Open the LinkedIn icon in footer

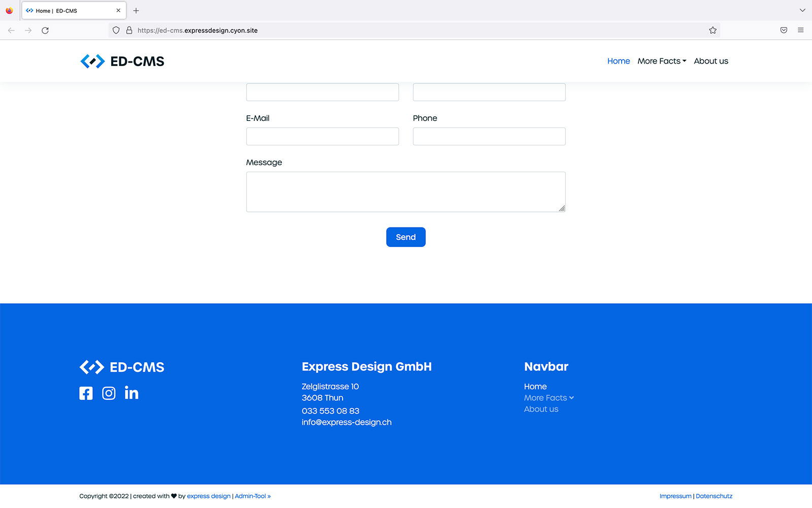tap(131, 393)
